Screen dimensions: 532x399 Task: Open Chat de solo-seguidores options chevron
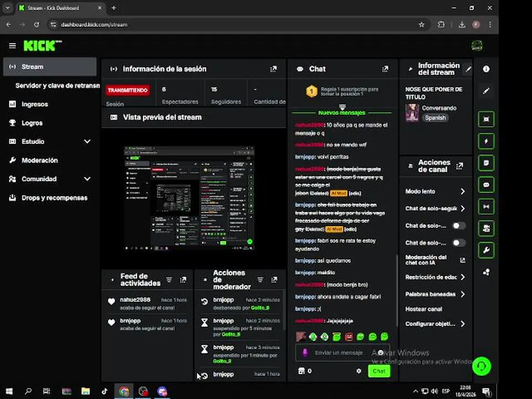click(463, 208)
